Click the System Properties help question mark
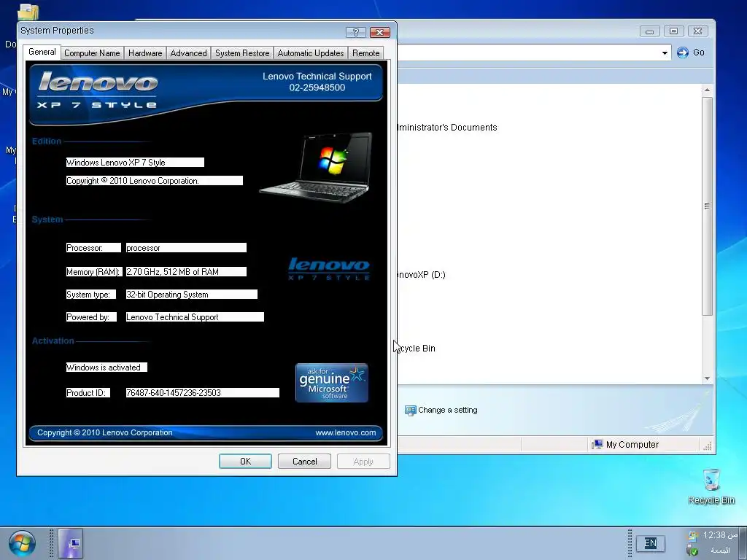The height and width of the screenshot is (560, 747). click(x=355, y=32)
